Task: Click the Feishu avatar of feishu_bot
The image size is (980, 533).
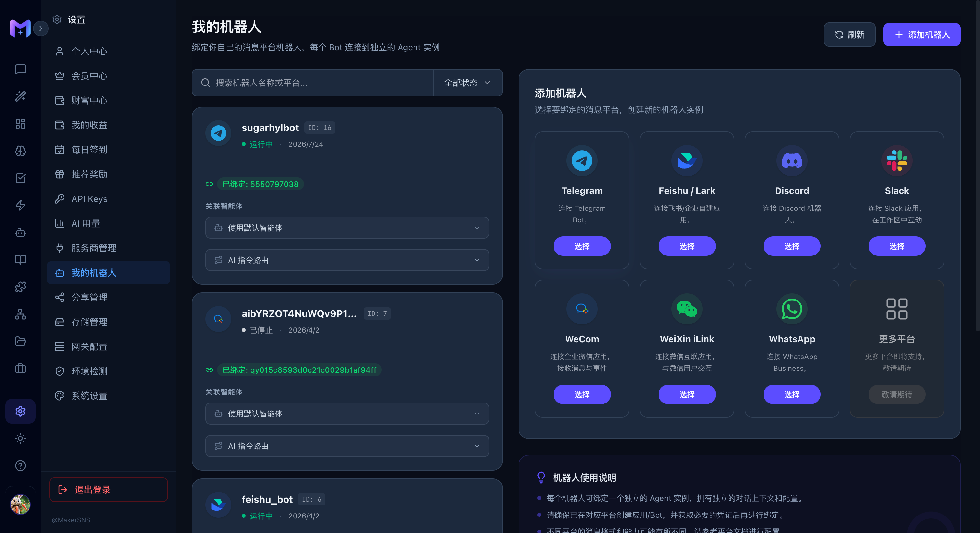Action: (x=218, y=505)
